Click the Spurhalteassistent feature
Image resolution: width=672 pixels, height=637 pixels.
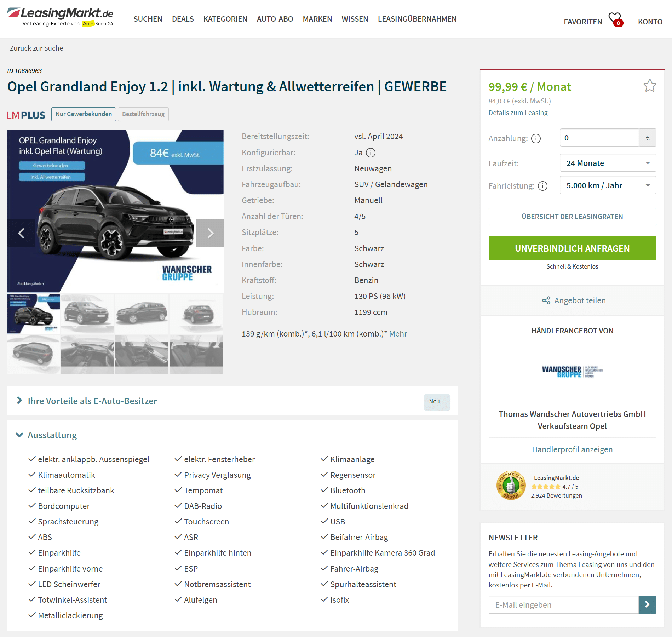[363, 584]
